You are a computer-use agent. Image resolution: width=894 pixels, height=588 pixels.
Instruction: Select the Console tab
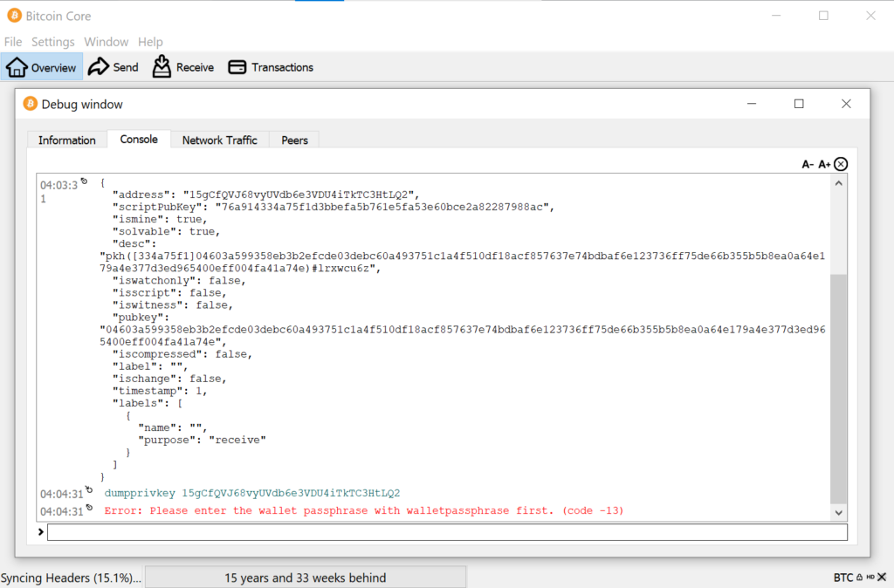point(139,139)
